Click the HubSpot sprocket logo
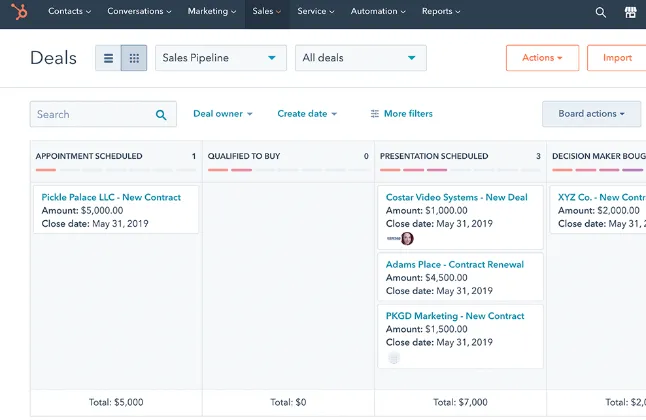646x420 pixels. coord(19,12)
